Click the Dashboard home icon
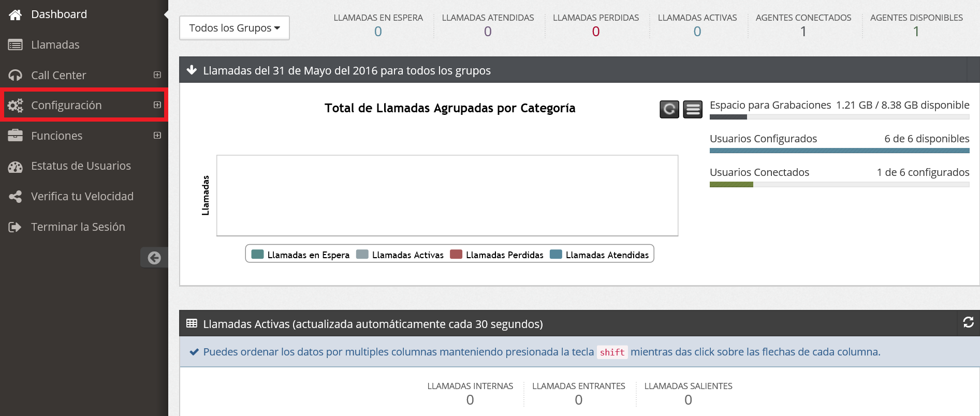Image resolution: width=980 pixels, height=416 pixels. tap(16, 14)
